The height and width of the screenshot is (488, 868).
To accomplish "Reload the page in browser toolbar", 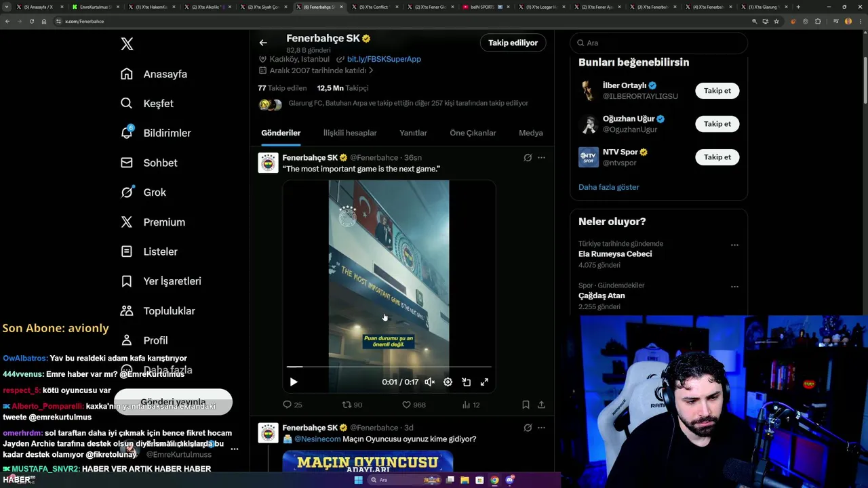I will pos(31,21).
